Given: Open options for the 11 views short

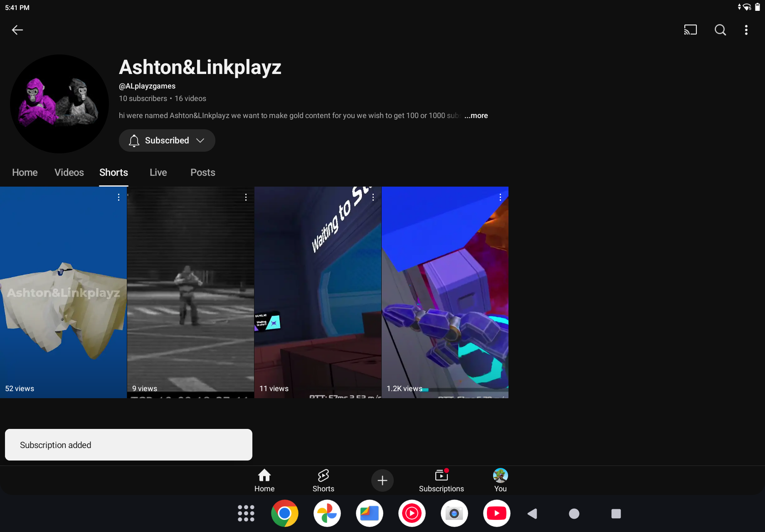Looking at the screenshot, I should pyautogui.click(x=373, y=197).
